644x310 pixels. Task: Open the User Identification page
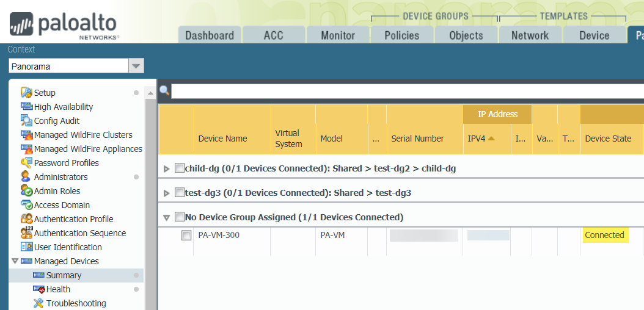[x=68, y=247]
